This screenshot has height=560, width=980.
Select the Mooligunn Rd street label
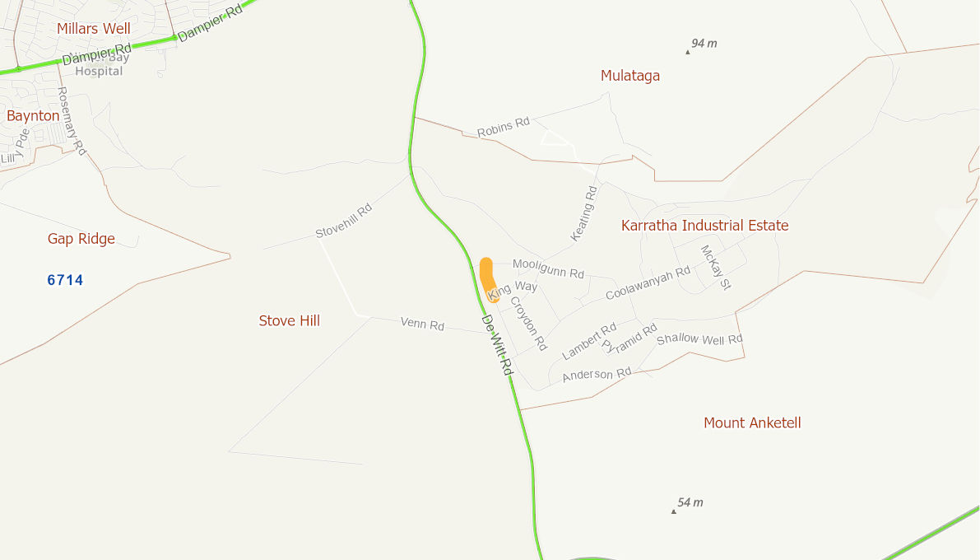click(548, 268)
